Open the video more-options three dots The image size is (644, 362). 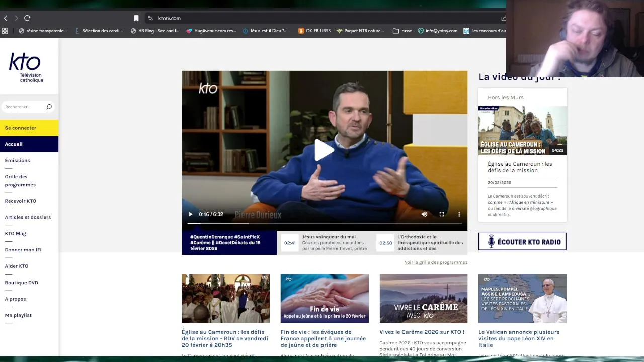coord(459,214)
